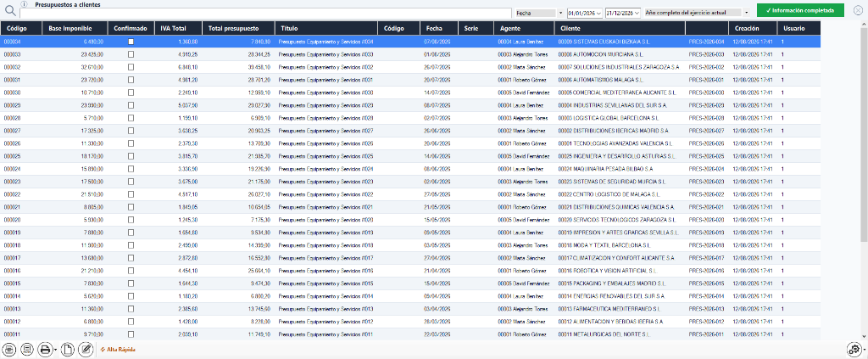
Task: Open the start date 01/01/2026 picker
Action: [x=585, y=12]
